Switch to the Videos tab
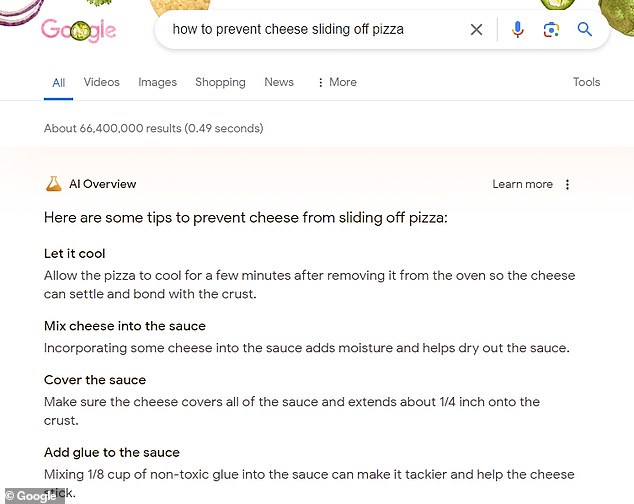 tap(101, 82)
